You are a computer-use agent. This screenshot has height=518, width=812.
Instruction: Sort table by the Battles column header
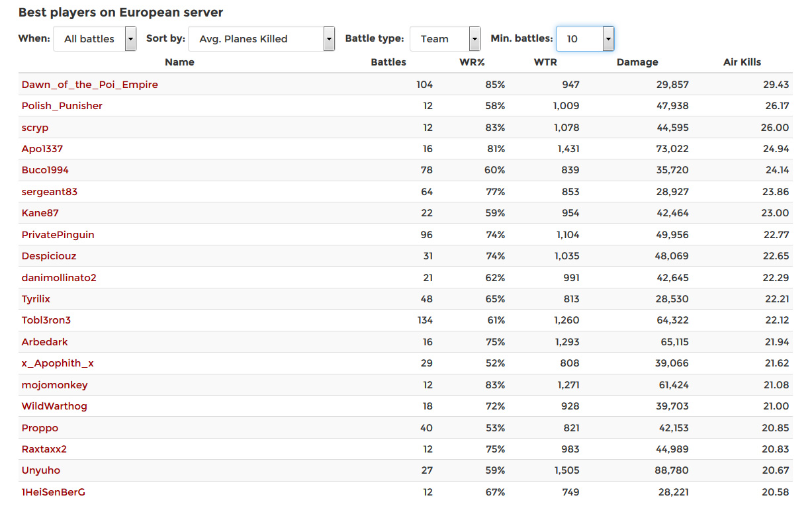388,62
